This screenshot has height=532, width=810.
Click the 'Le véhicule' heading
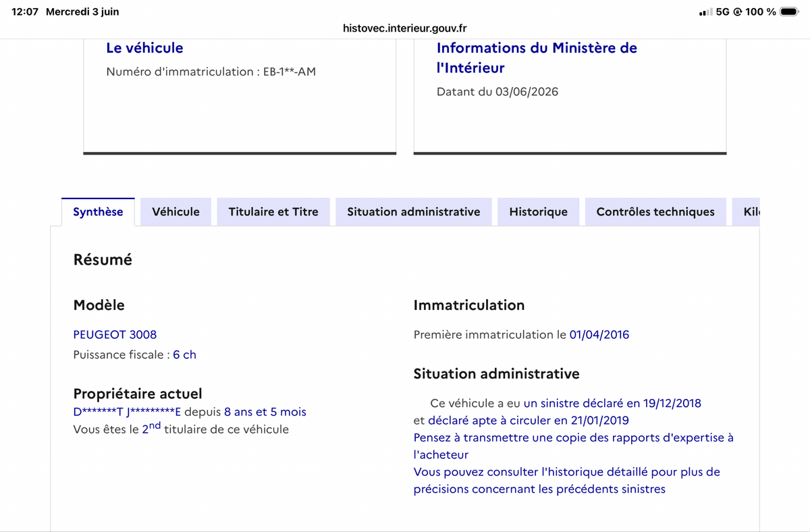click(x=144, y=48)
